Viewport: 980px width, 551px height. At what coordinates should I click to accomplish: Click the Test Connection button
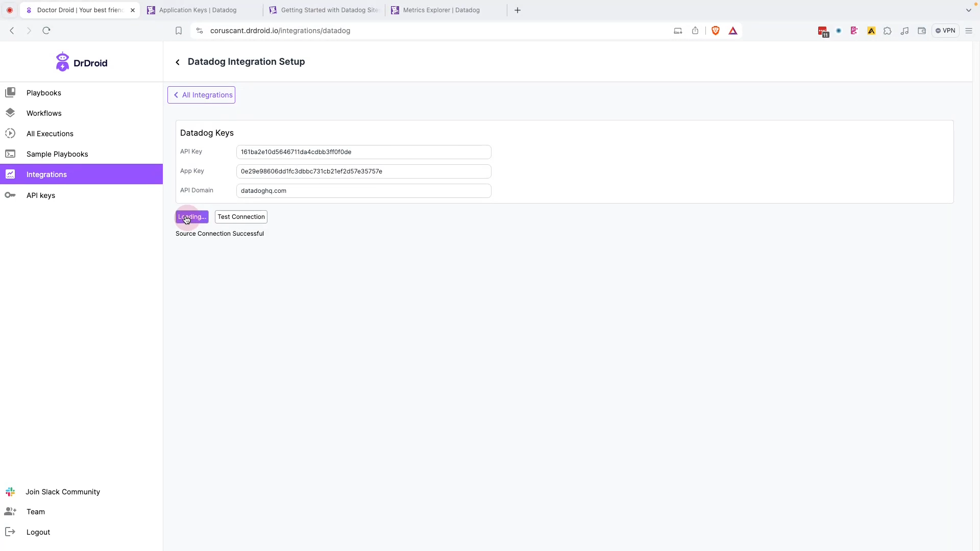tap(241, 217)
